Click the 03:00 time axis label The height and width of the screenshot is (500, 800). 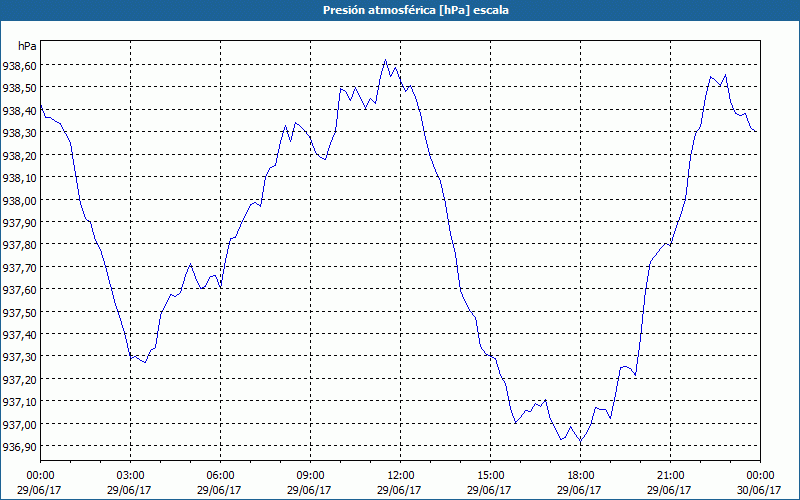131,476
